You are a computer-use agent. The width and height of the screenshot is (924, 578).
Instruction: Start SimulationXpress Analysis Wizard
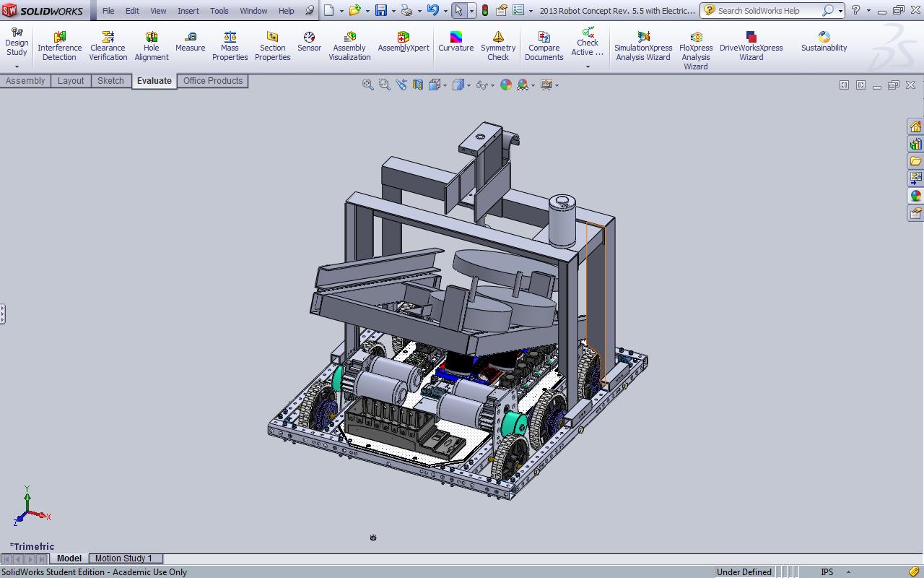[x=642, y=46]
